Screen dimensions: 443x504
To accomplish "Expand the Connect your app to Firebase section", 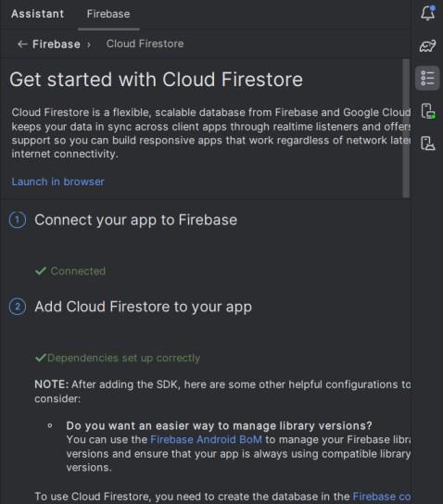I will [x=135, y=220].
